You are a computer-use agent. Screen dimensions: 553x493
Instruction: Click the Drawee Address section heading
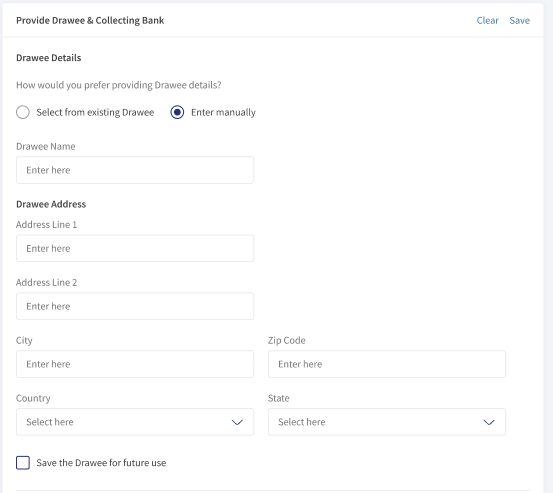pos(51,204)
